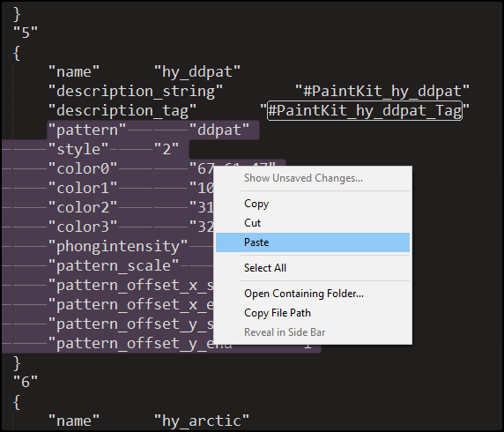The image size is (504, 432).
Task: Click the "hy_arctic" name value
Action: [x=202, y=421]
